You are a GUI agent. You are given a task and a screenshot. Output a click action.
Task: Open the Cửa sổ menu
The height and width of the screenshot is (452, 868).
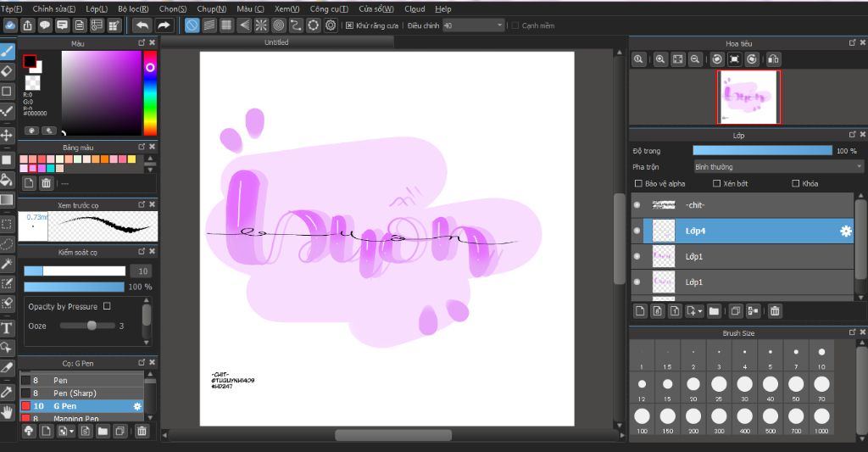pos(376,8)
